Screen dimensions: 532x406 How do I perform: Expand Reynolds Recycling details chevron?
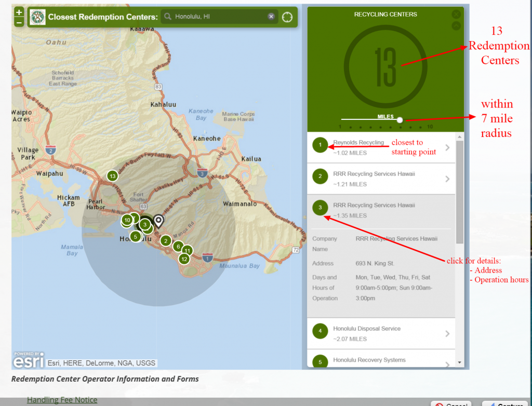pyautogui.click(x=447, y=147)
